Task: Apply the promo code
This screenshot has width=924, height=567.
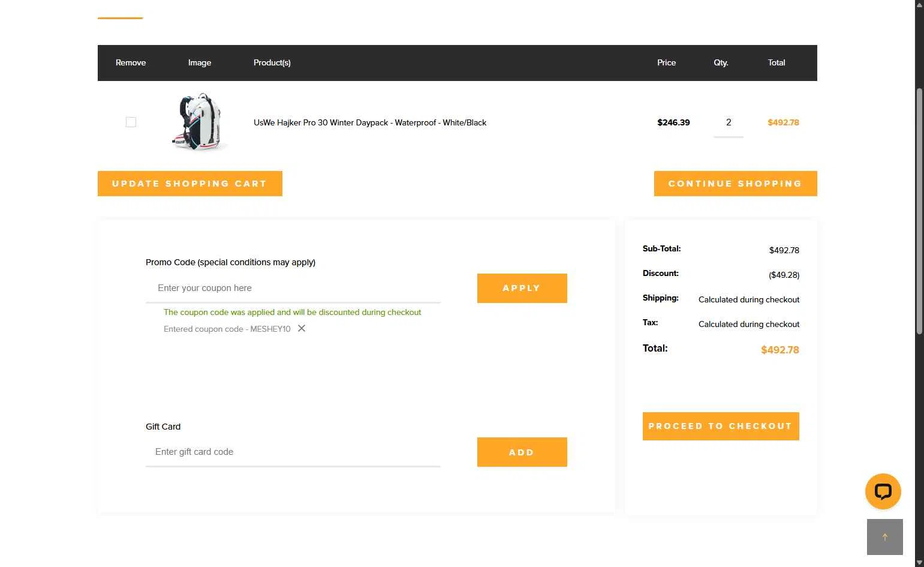Action: [522, 288]
